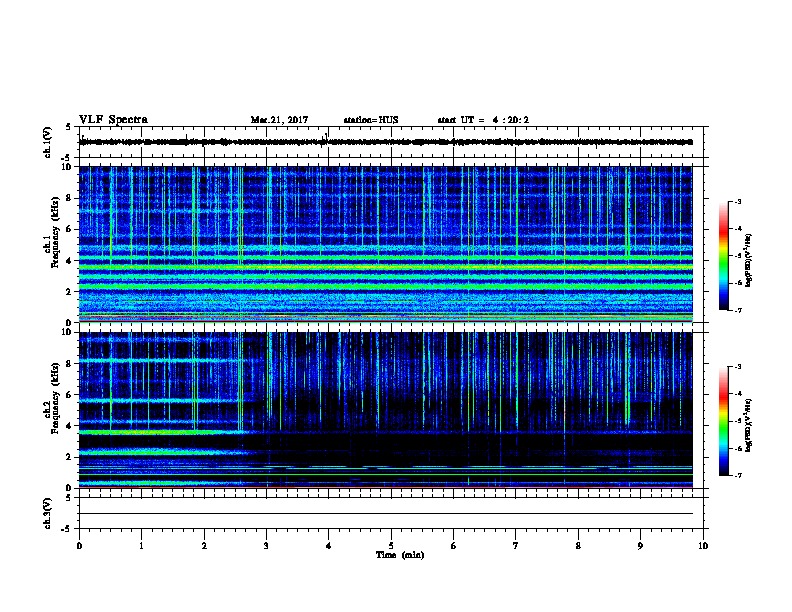
Task: Click the ch.1 voltage waveform trace
Action: [386, 142]
